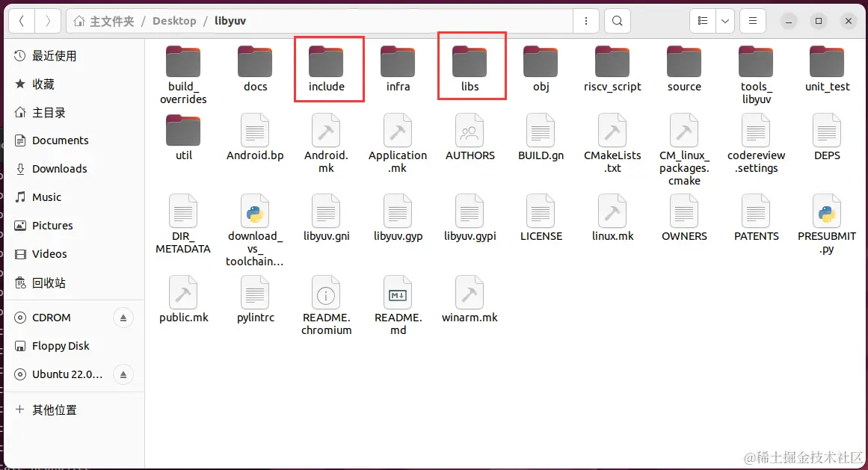Select the libs folder
The width and height of the screenshot is (868, 470).
coord(470,69)
